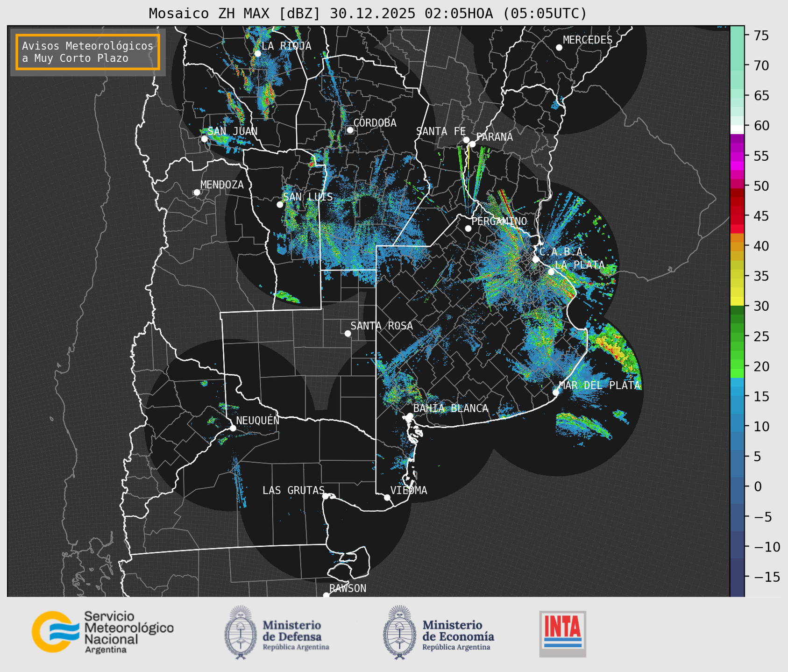Click the yellow 30 dBZ colorbar band

[x=737, y=301]
